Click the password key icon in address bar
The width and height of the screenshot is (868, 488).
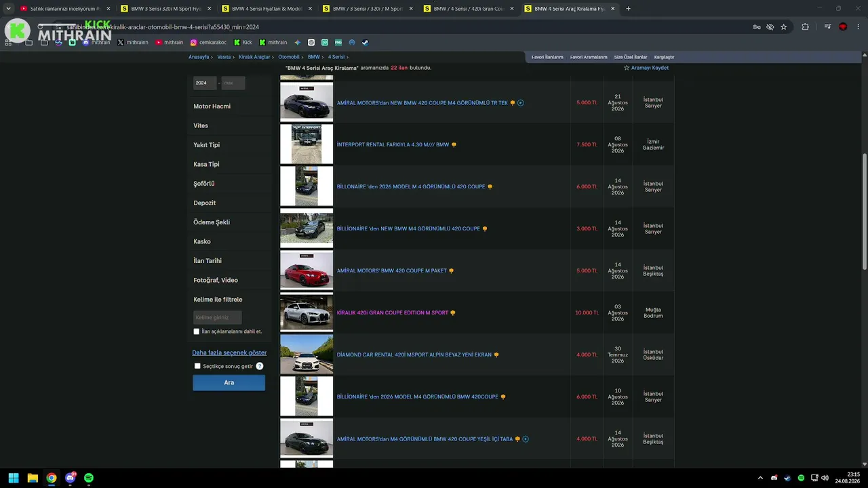(756, 27)
